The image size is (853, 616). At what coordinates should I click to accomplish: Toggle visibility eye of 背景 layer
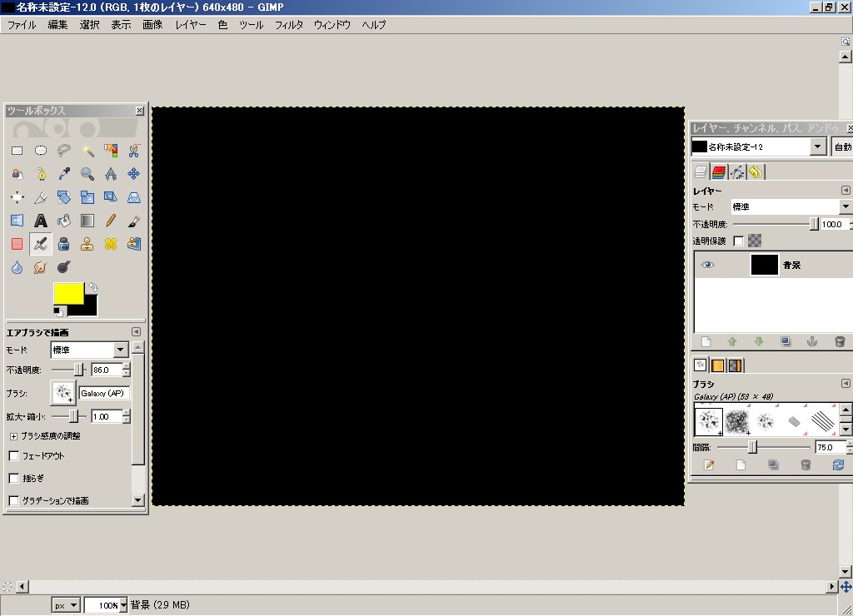tap(707, 265)
